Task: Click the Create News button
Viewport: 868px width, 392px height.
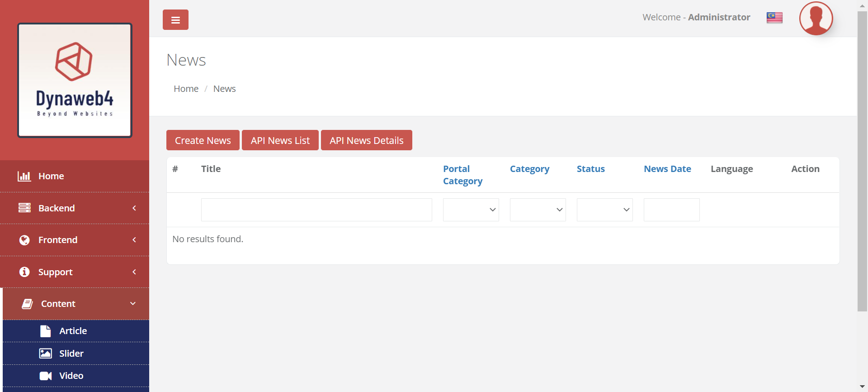Action: pos(203,140)
